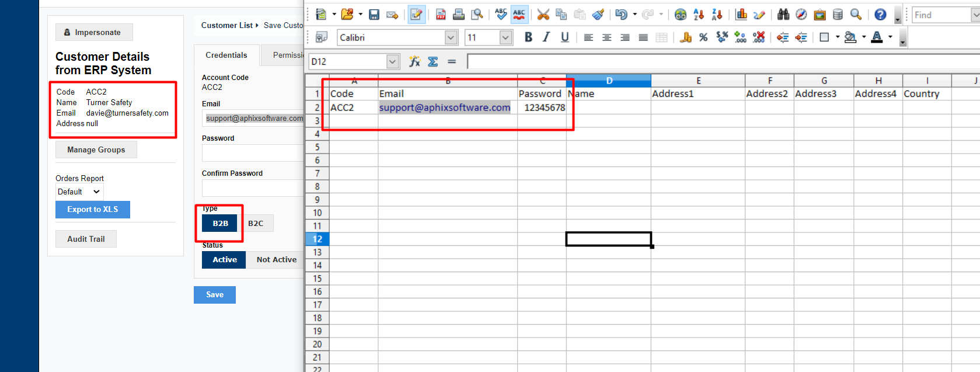Expand the Calibri font name dropdown

[x=451, y=38]
